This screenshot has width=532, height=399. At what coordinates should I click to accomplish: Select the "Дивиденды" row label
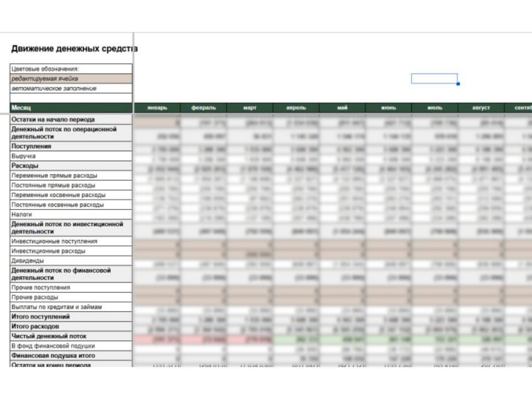pos(71,261)
